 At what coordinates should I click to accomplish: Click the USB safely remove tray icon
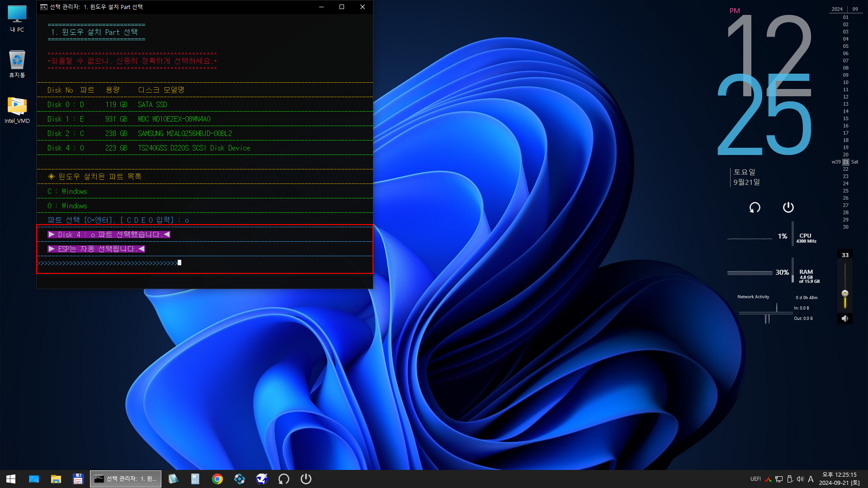click(x=790, y=479)
